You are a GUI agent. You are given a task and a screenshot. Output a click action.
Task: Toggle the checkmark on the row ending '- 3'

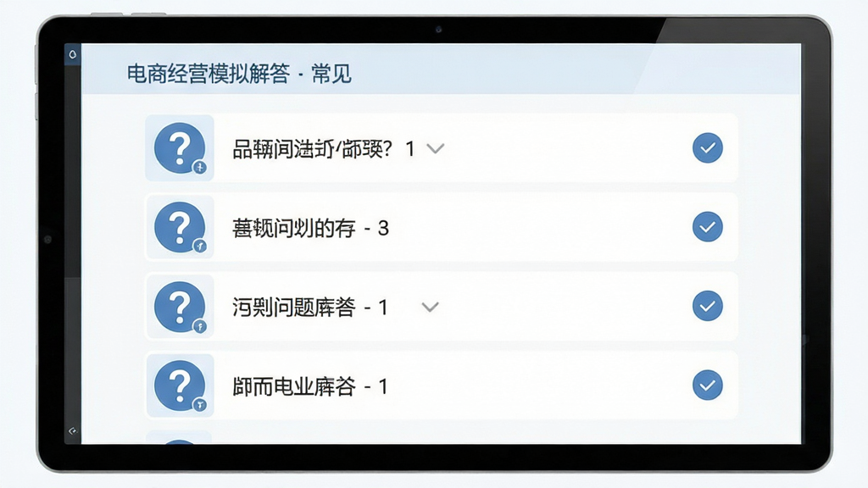click(x=708, y=227)
